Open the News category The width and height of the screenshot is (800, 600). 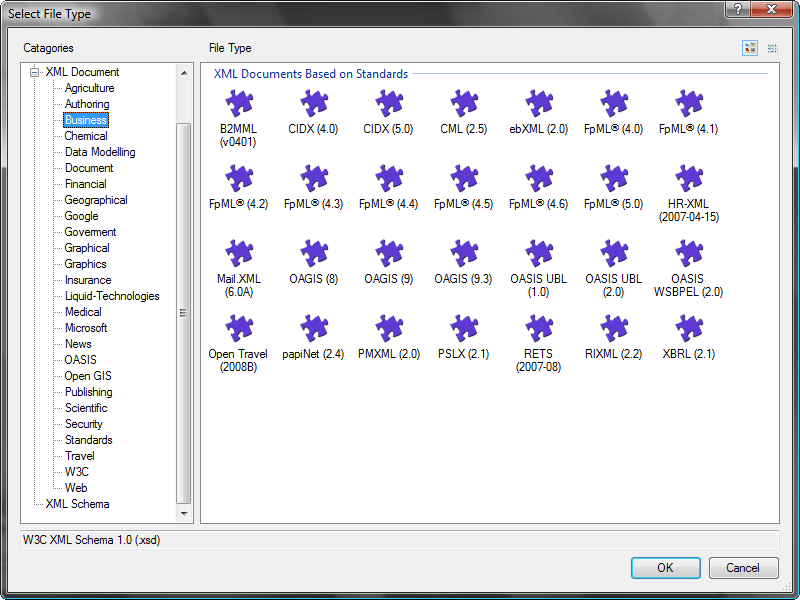[x=78, y=344]
